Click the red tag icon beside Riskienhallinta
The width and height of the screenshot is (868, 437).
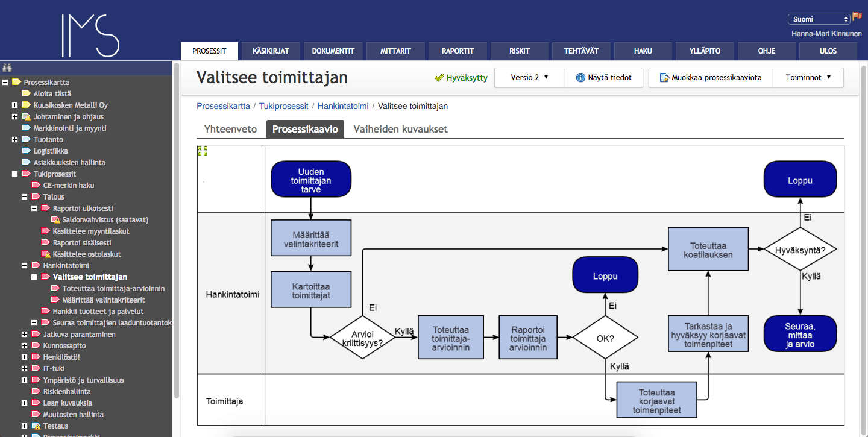point(36,392)
